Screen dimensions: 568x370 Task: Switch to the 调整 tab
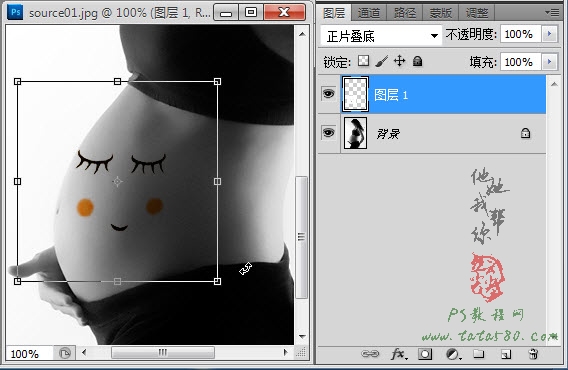tap(477, 13)
